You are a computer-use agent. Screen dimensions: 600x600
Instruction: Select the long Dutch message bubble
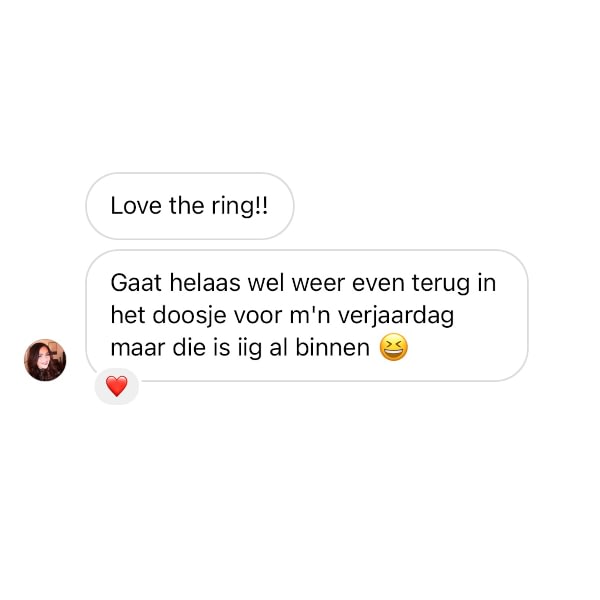307,316
